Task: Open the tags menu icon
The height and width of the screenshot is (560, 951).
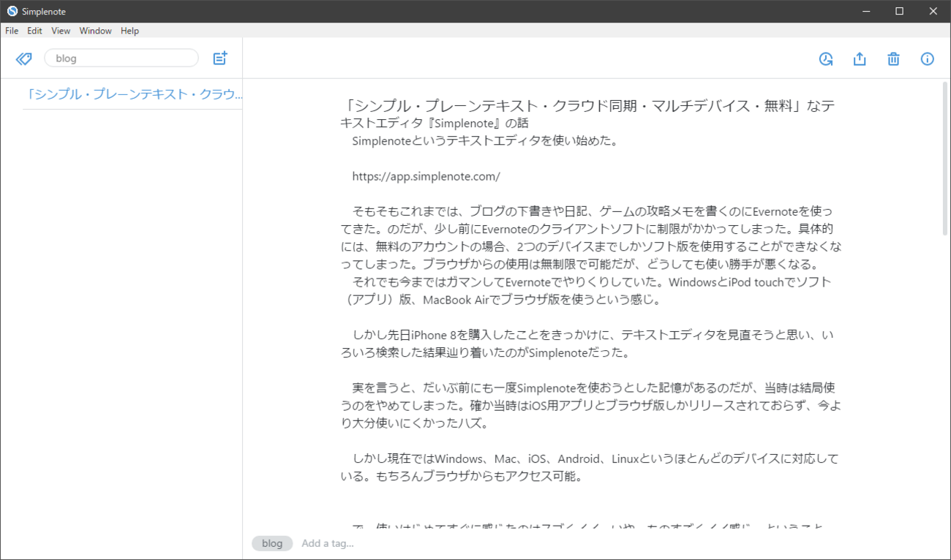Action: pos(24,58)
